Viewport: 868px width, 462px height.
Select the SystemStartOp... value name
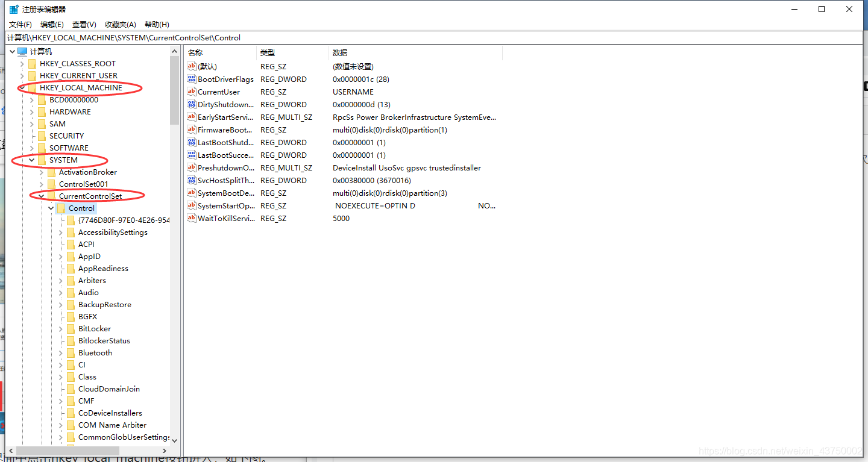click(226, 205)
